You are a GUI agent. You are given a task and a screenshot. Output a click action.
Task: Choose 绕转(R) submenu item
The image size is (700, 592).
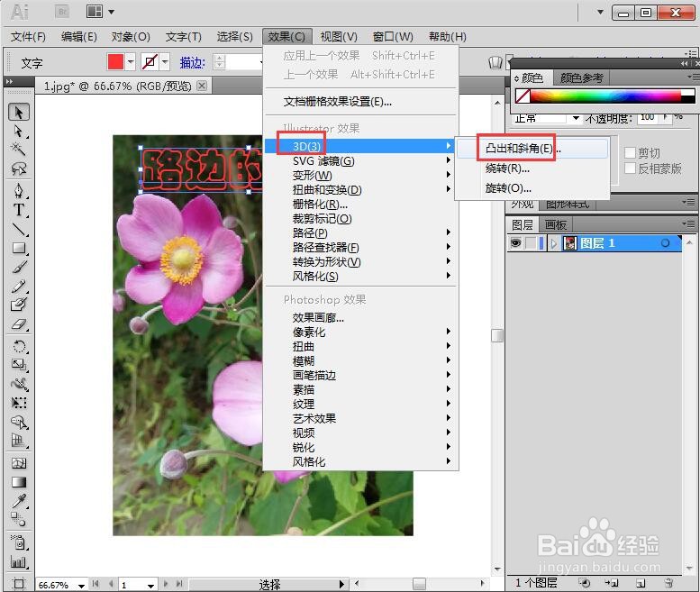[532, 168]
